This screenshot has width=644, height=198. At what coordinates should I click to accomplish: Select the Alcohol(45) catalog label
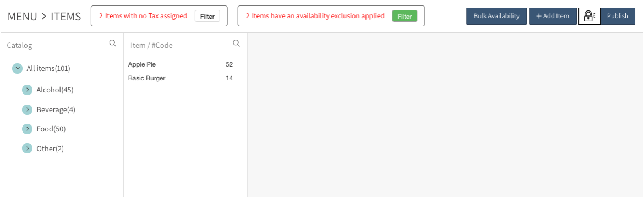(x=55, y=90)
